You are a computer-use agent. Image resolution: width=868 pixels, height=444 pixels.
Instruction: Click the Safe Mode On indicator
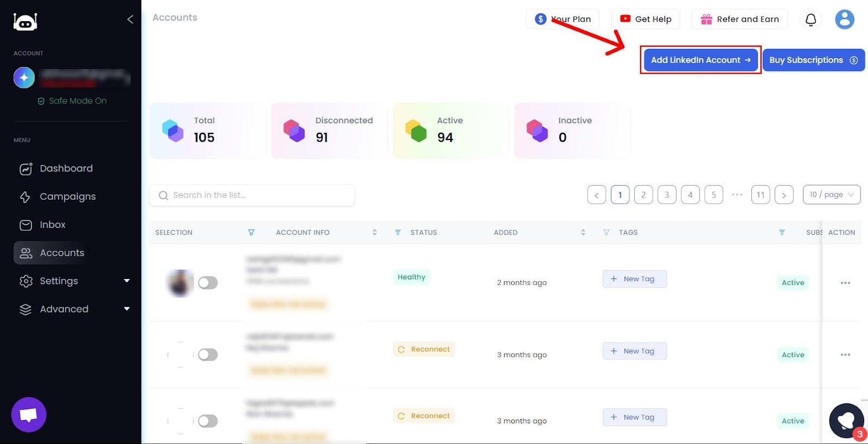point(72,101)
